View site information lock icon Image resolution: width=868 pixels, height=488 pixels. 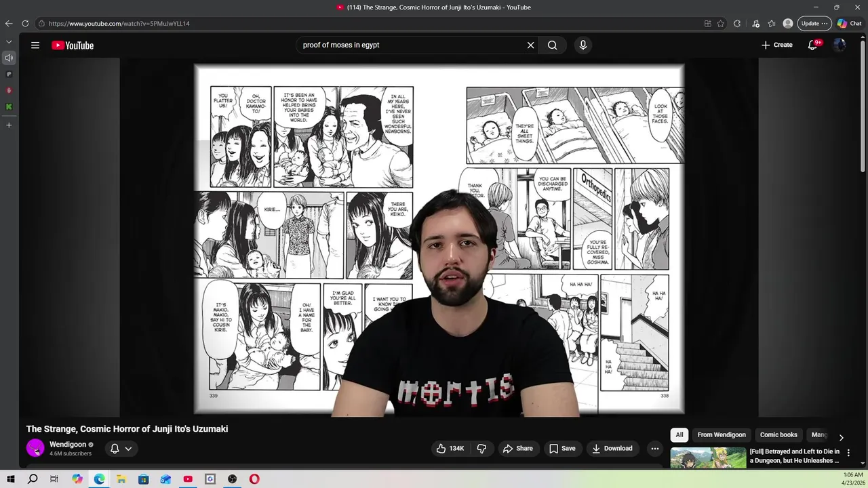point(41,24)
